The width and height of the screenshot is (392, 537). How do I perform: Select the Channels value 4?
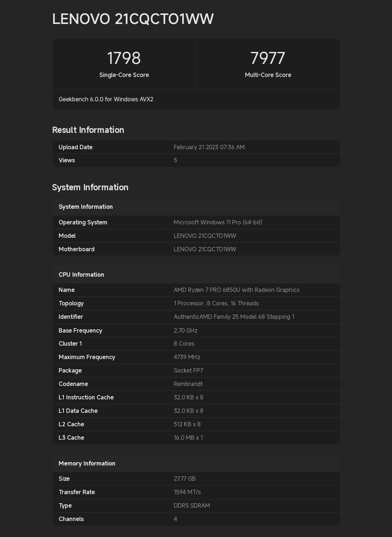pos(175,519)
